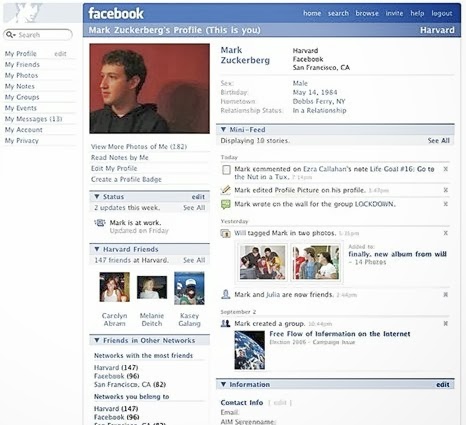This screenshot has height=425, width=466.
Task: Dismiss the Mark and Julia friends story
Action: coord(445,294)
